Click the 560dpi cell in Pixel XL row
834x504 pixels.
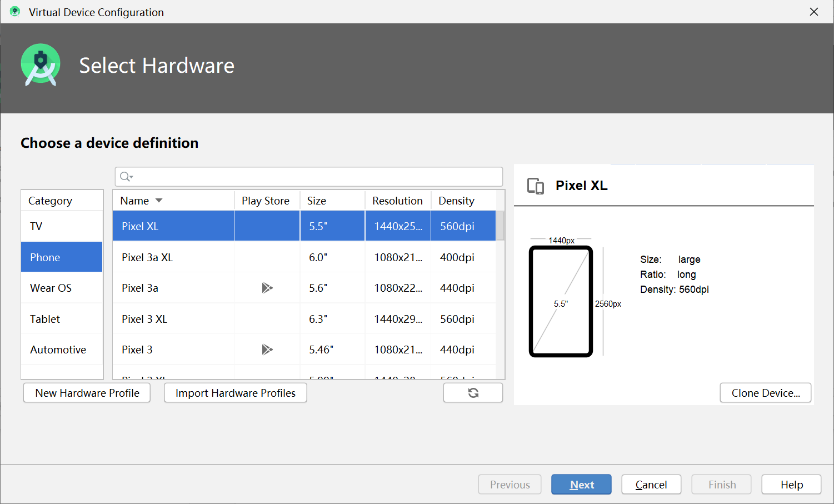(463, 226)
